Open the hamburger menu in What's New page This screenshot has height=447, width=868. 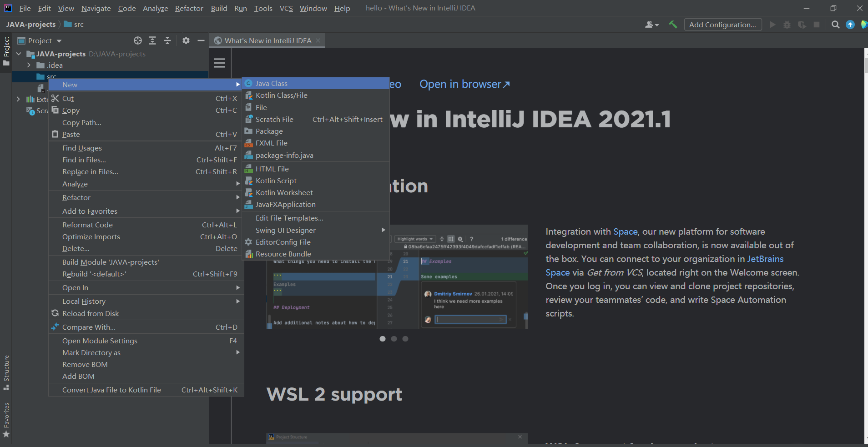coord(220,63)
